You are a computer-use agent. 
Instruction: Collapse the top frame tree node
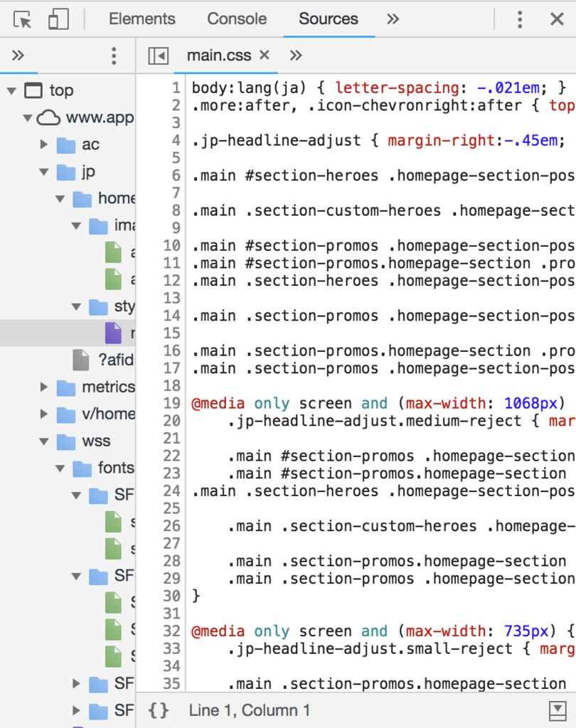pyautogui.click(x=11, y=91)
